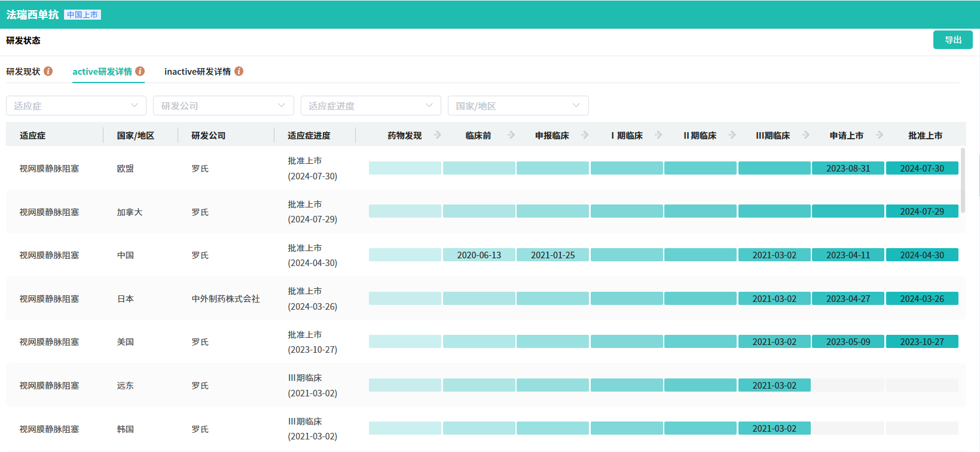Click the 导出 export button
Viewport: 980px width, 452px height.
[952, 40]
